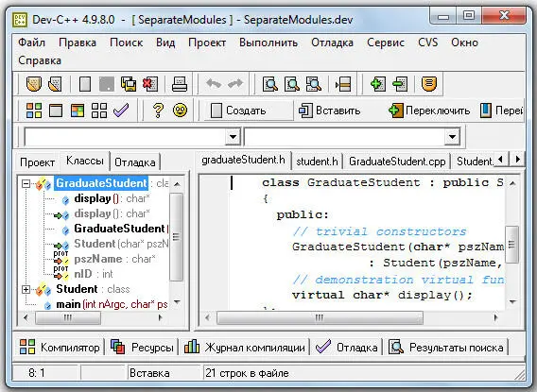
Task: Click the replace magnifier icon
Action: pyautogui.click(x=292, y=84)
